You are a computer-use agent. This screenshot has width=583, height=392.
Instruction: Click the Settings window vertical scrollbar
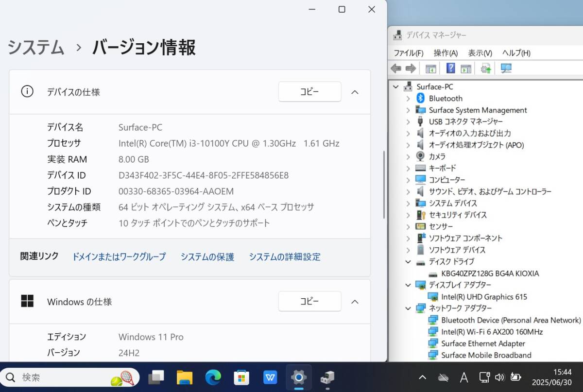point(384,185)
